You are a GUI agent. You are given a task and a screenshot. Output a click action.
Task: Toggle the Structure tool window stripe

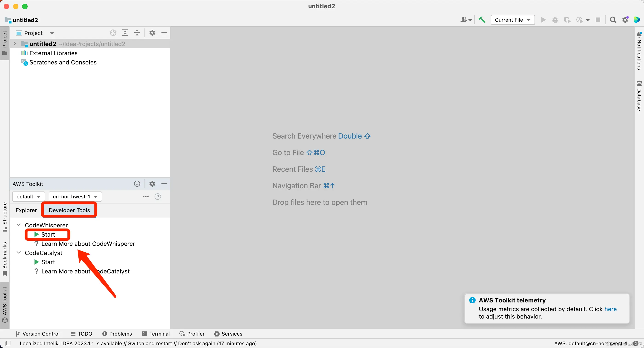click(x=5, y=217)
